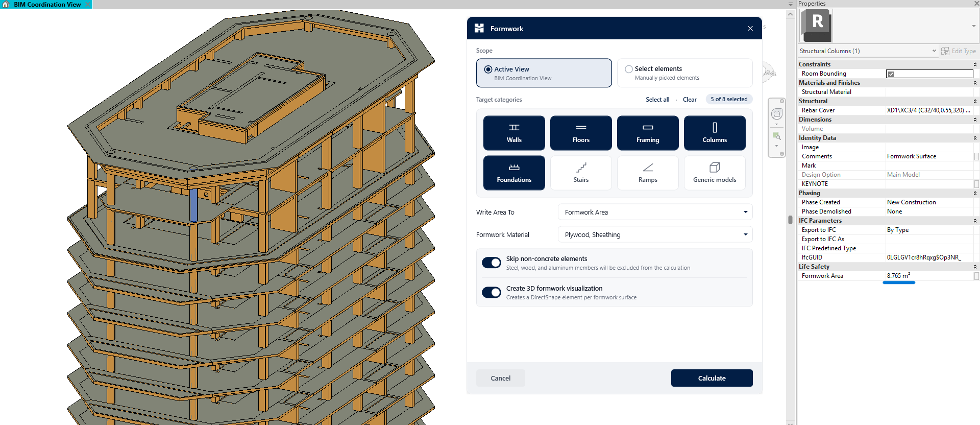Image resolution: width=980 pixels, height=425 pixels.
Task: Click small button beside Comments value
Action: 976,157
